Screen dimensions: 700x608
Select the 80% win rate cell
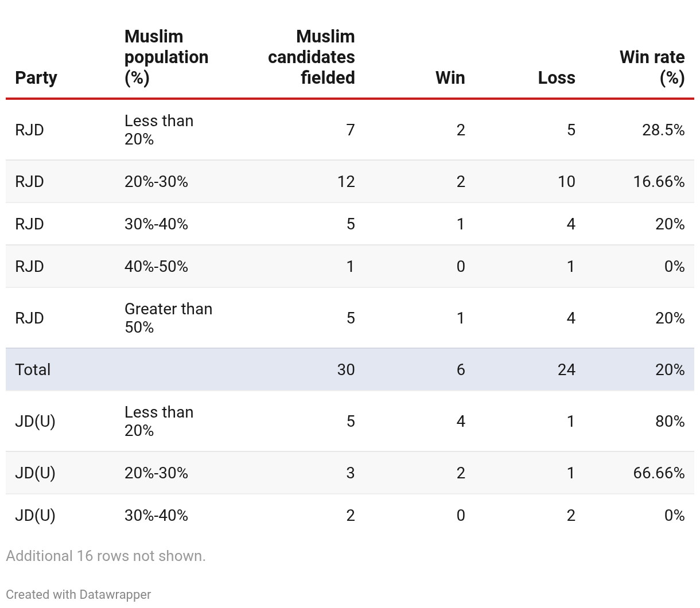point(670,421)
